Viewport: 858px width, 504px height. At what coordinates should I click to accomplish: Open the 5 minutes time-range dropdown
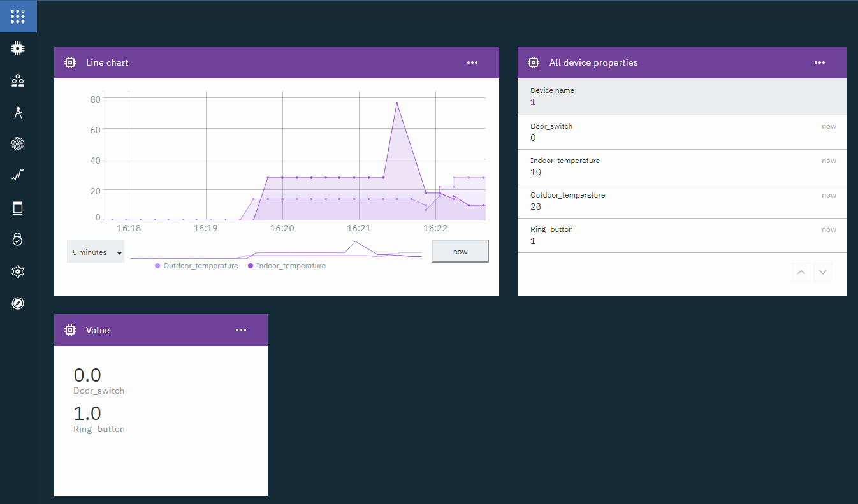tap(95, 251)
